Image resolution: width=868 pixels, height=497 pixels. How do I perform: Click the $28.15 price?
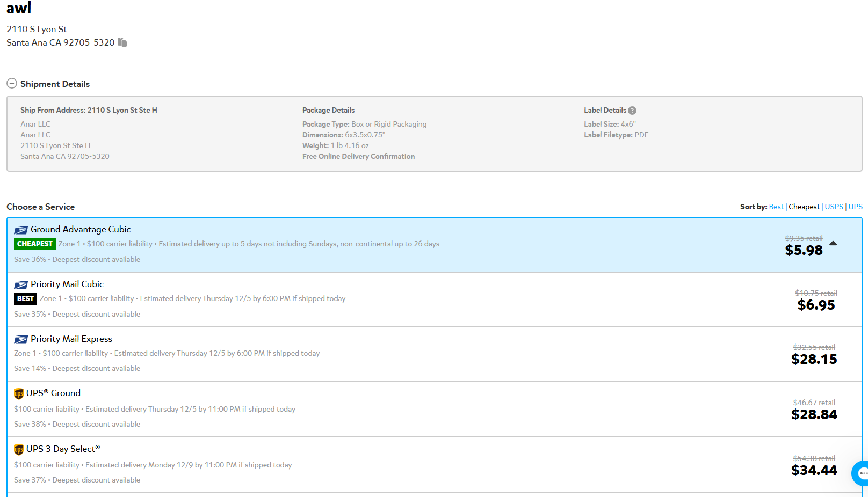[814, 360]
